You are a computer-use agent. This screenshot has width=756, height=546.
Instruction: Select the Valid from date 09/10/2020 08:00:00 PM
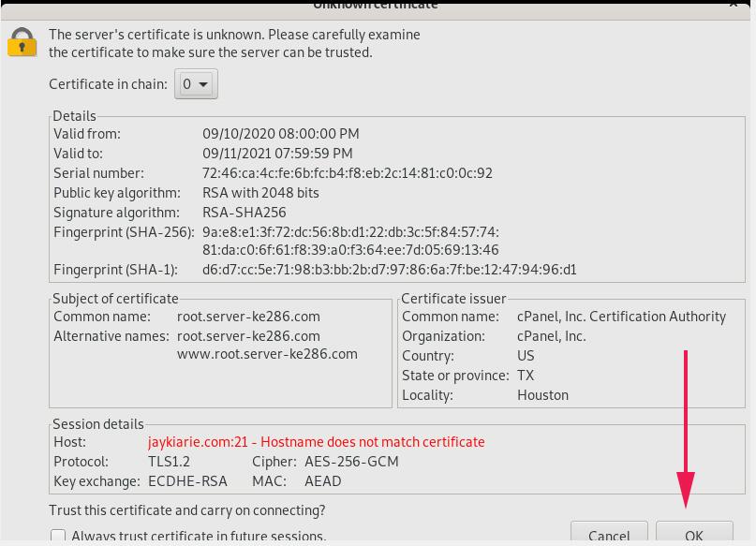(281, 134)
